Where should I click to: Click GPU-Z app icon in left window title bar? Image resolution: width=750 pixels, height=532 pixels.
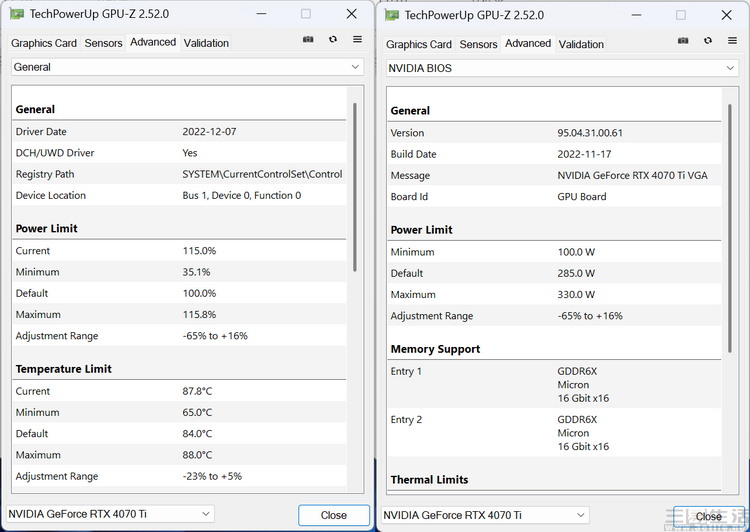point(17,14)
